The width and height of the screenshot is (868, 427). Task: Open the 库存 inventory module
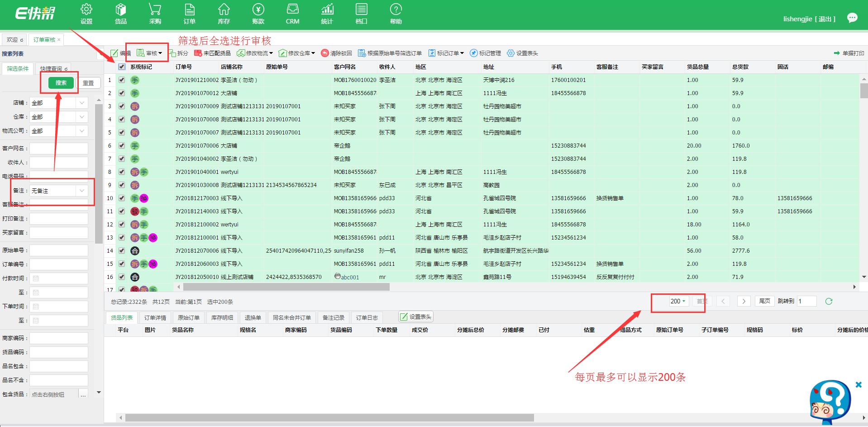click(224, 14)
